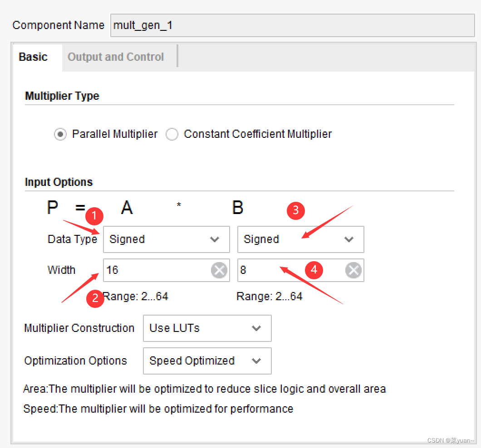Select Constant Coefficient Multiplier option

click(x=172, y=135)
